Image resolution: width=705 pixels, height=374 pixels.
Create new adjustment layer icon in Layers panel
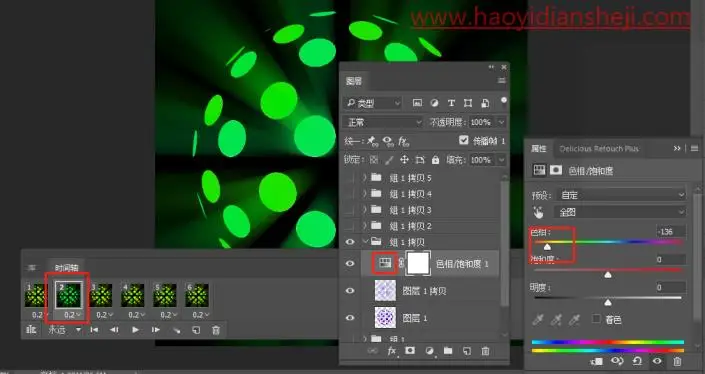pyautogui.click(x=429, y=351)
